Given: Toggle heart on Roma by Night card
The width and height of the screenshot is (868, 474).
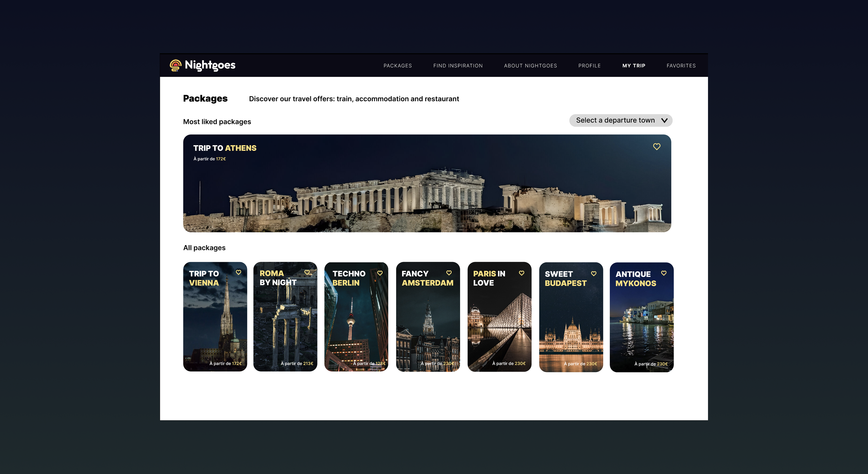Looking at the screenshot, I should pyautogui.click(x=307, y=272).
